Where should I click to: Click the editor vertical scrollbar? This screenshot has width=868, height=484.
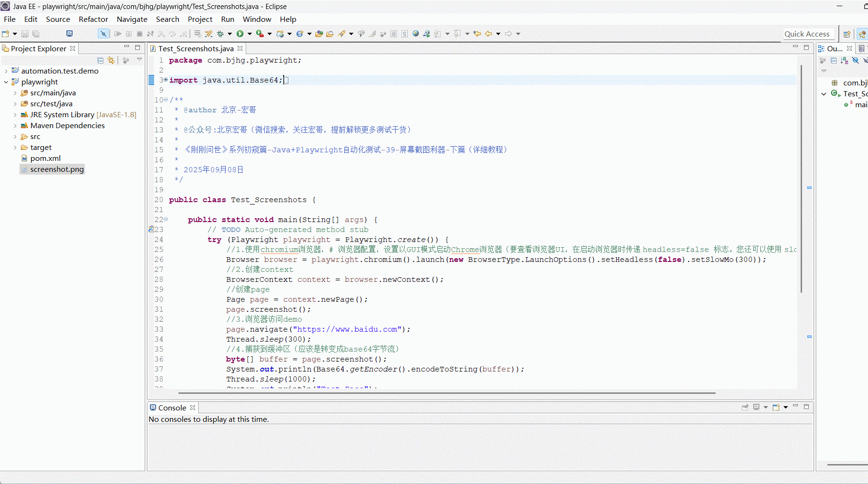tap(801, 178)
